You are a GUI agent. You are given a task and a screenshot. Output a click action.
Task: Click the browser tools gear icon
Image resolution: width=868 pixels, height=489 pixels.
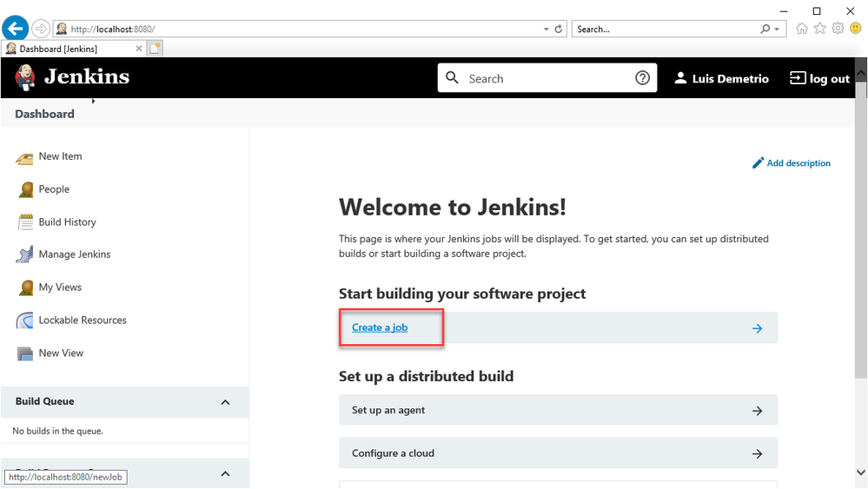(838, 28)
